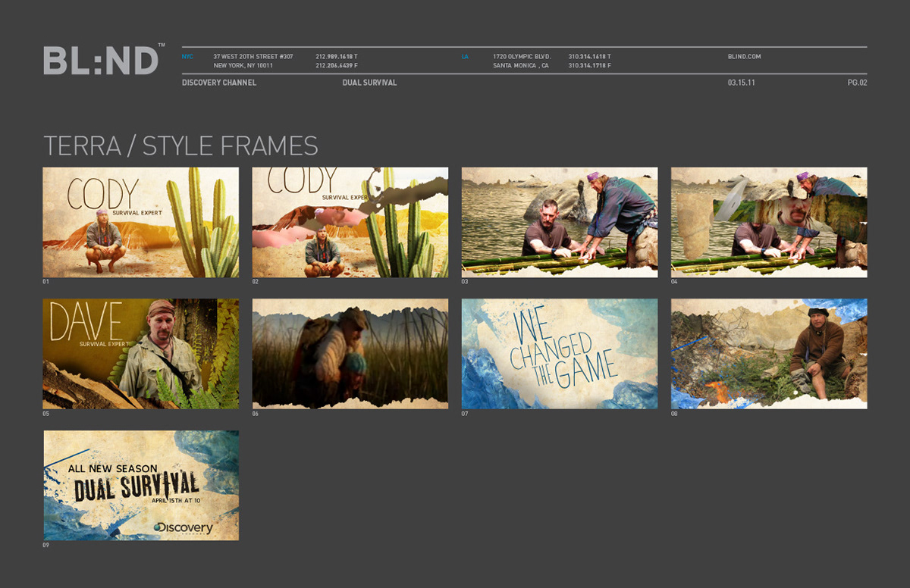The height and width of the screenshot is (588, 910).
Task: Select the 1720 Olympic Blvd. address
Action: point(522,57)
